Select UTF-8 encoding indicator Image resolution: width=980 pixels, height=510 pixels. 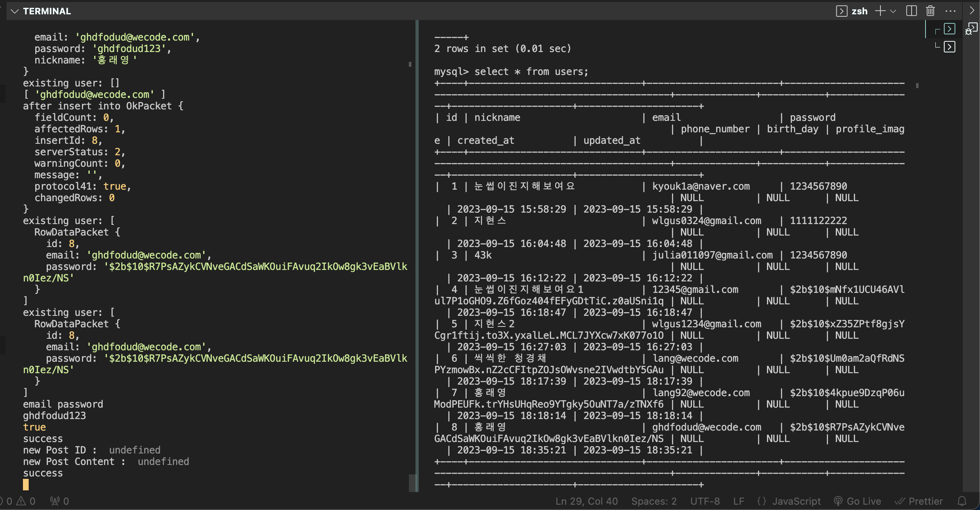(x=705, y=501)
